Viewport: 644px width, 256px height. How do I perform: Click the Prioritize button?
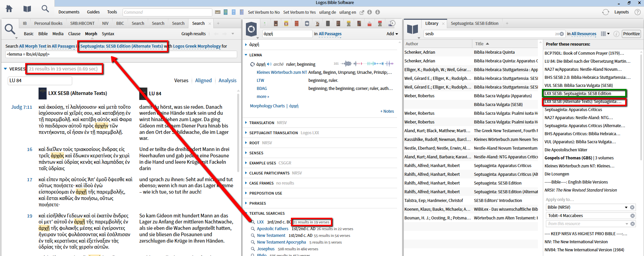632,34
